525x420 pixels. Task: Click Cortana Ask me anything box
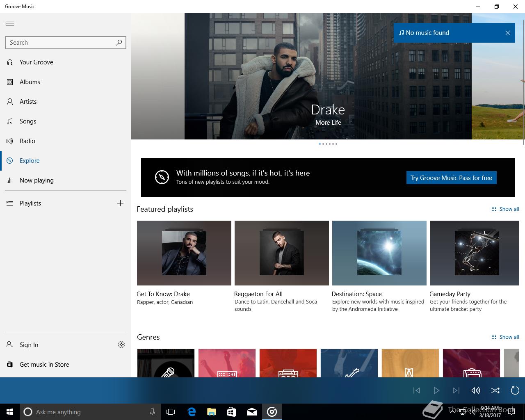pos(90,412)
